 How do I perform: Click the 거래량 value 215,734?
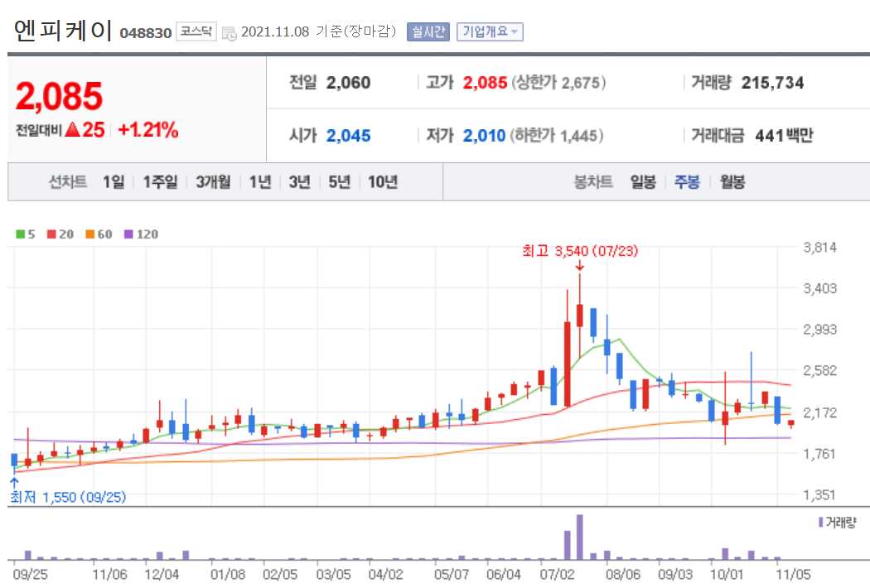(x=772, y=83)
